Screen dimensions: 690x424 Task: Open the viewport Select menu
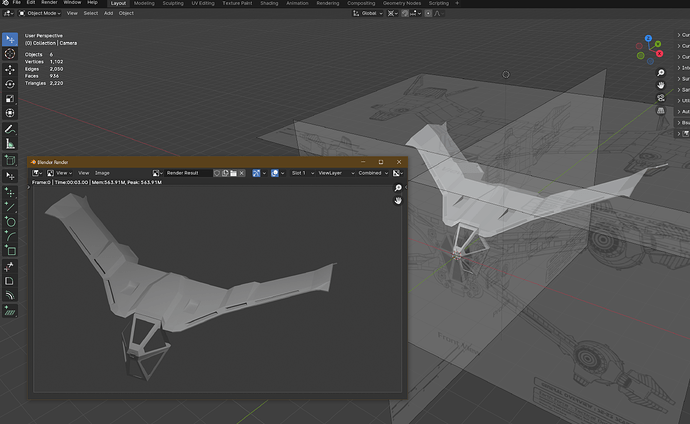click(x=91, y=14)
